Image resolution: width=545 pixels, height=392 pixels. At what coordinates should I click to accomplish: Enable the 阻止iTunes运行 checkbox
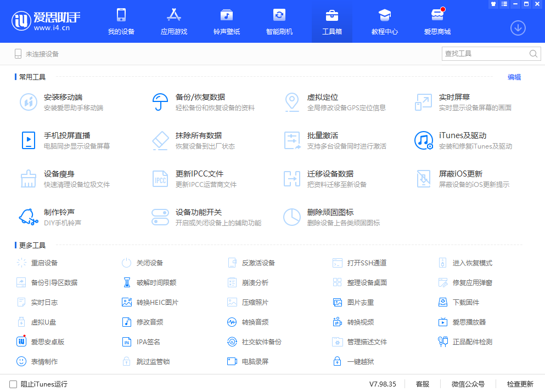point(12,384)
